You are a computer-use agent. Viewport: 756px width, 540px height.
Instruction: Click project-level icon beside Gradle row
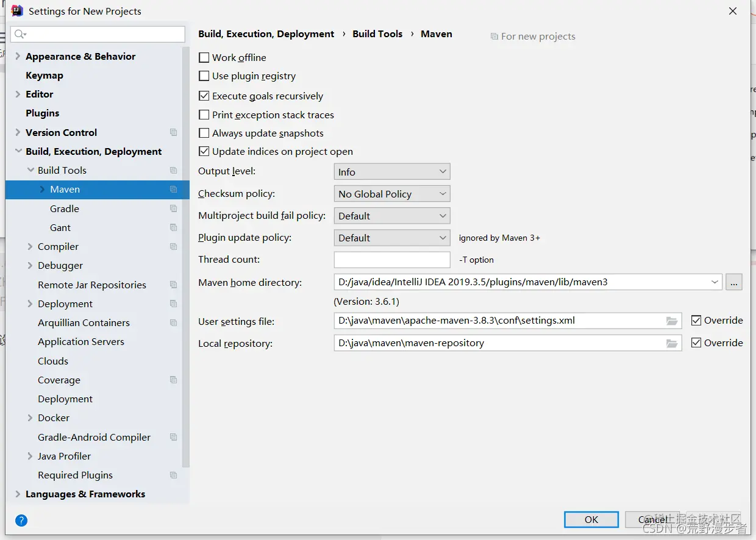[x=174, y=208]
